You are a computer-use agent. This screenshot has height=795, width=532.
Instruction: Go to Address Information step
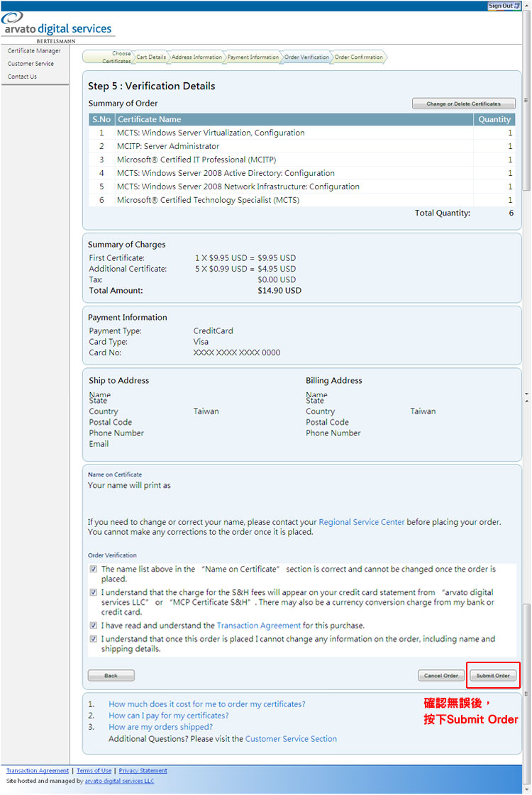point(196,57)
